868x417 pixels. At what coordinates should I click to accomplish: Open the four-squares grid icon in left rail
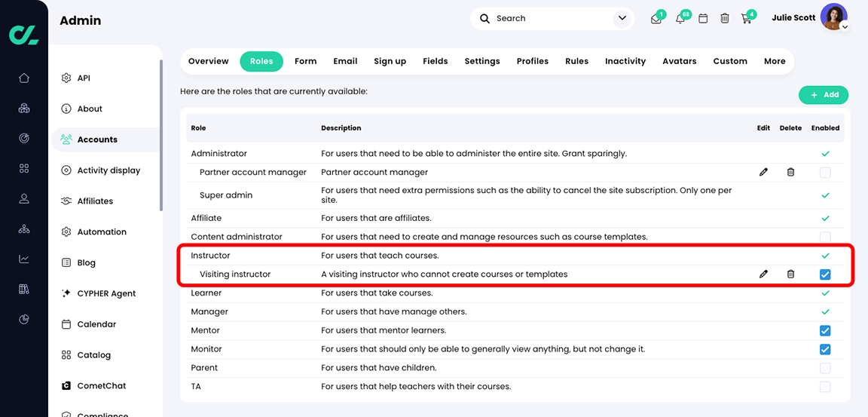click(x=24, y=168)
